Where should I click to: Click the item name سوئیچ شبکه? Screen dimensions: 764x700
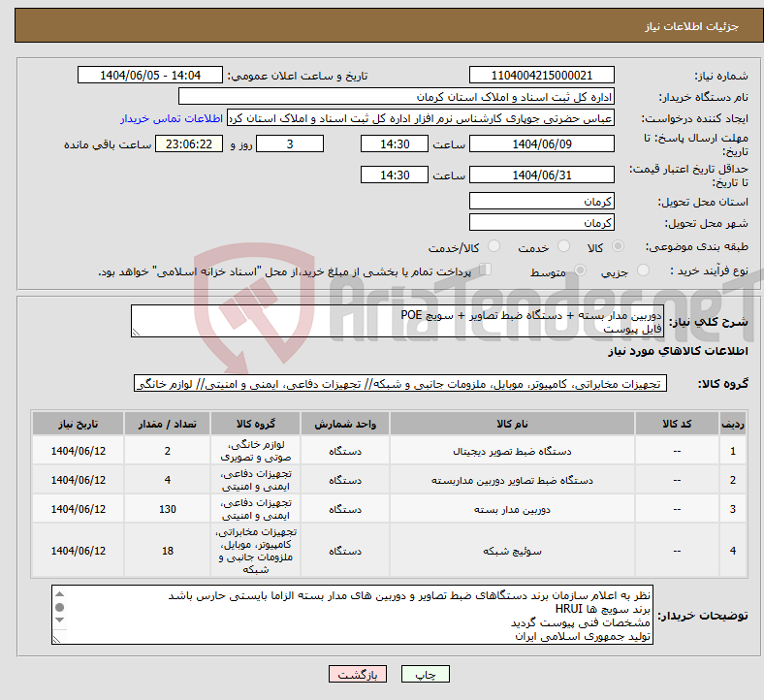pyautogui.click(x=512, y=551)
